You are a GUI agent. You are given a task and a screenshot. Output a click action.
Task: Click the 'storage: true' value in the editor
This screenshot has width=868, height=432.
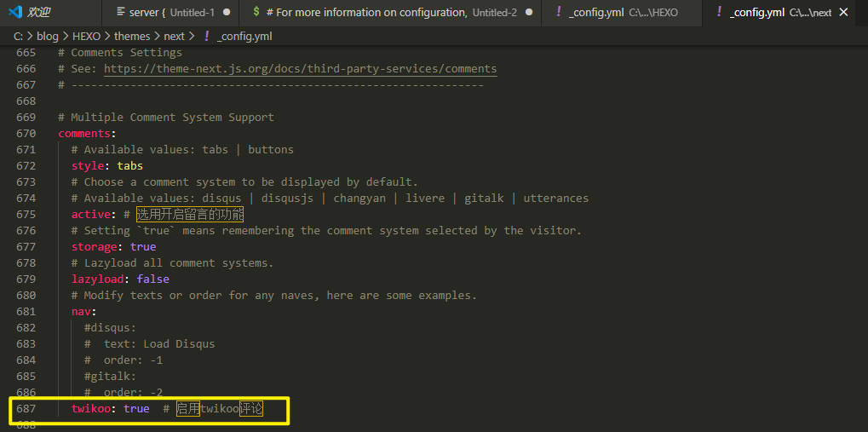pos(143,247)
